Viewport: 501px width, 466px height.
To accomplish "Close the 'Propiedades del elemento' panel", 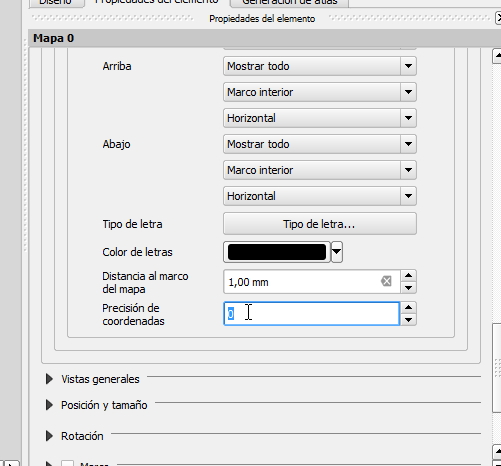I will coord(498,18).
